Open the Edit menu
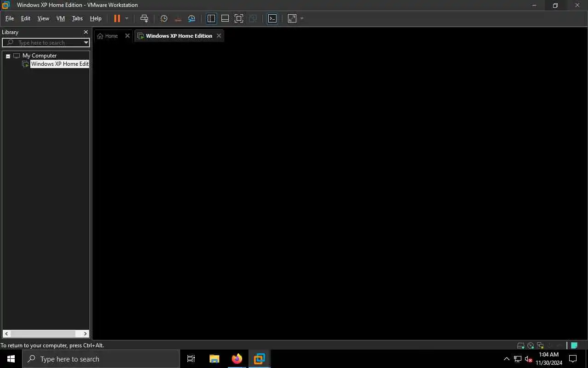 point(26,18)
